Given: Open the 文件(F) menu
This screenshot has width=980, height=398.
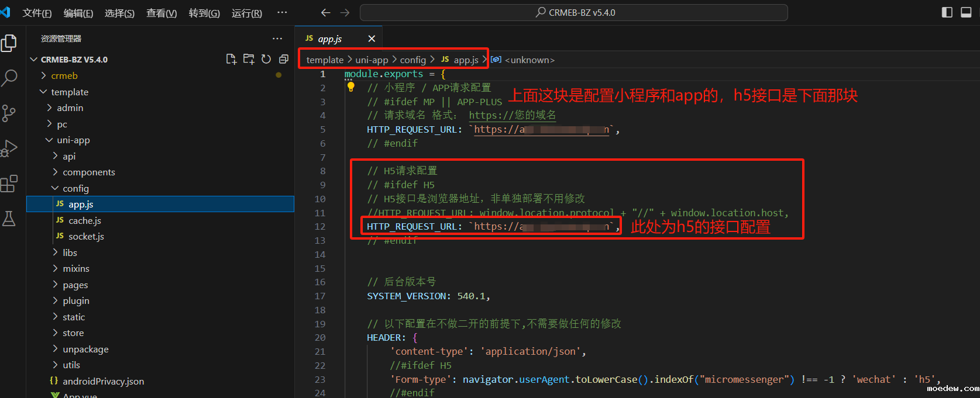Looking at the screenshot, I should click(x=37, y=13).
